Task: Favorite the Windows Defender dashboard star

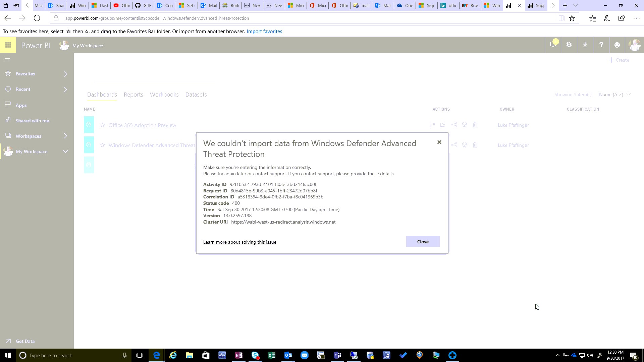Action: [103, 145]
